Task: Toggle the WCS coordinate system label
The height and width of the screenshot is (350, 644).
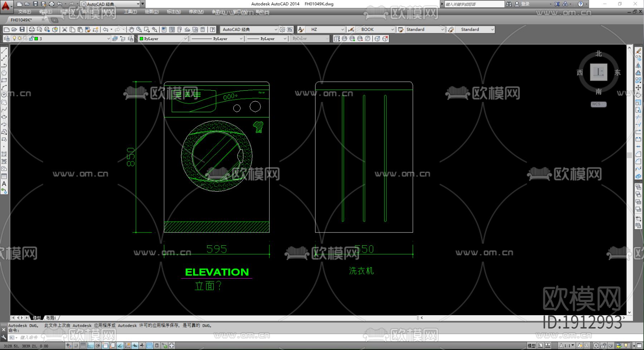Action: point(598,104)
